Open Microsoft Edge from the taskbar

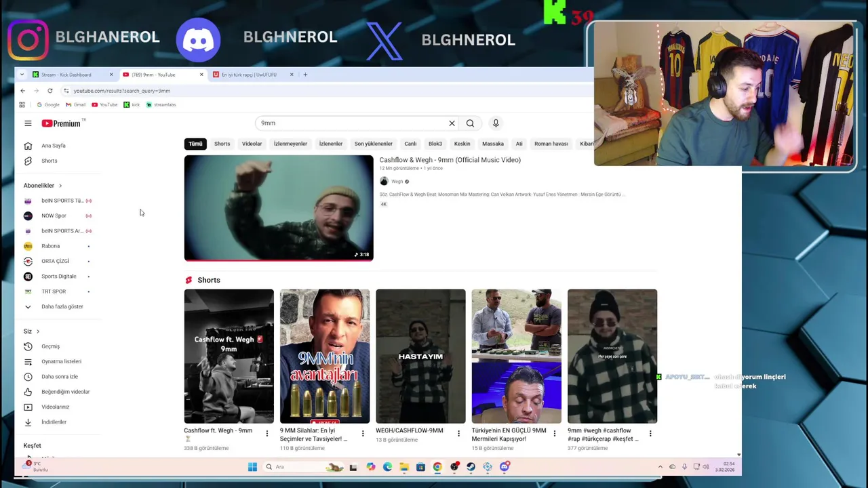387,467
